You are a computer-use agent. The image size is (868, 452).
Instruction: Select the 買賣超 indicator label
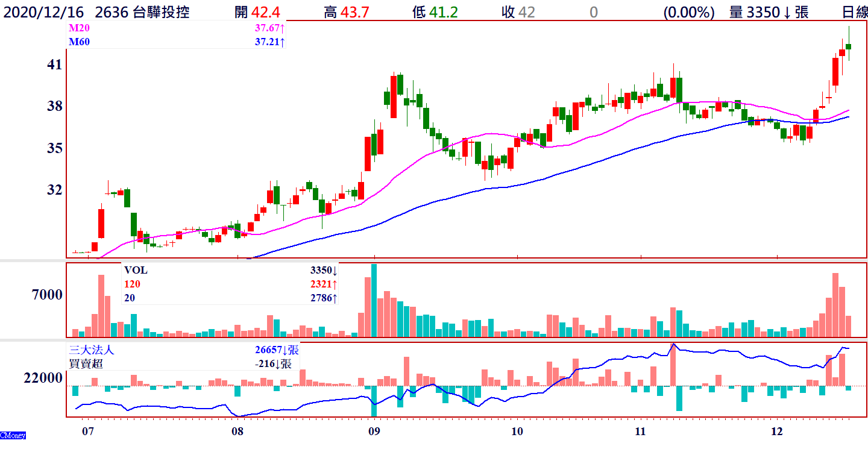coord(83,363)
